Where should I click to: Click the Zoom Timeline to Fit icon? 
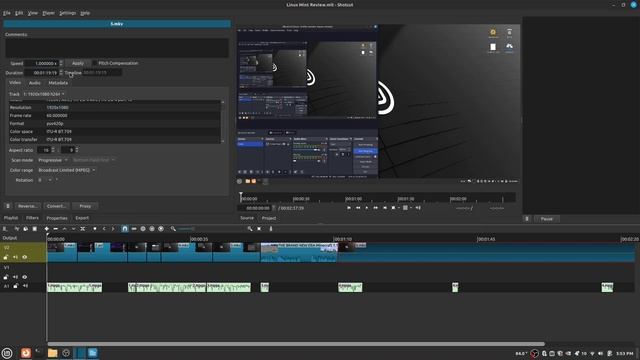[259, 229]
